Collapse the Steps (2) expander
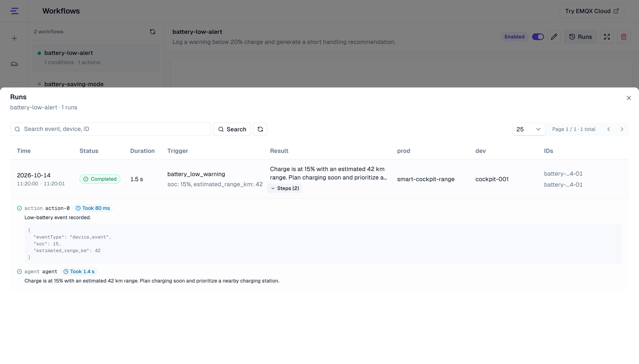The image size is (639, 364). tap(284, 188)
